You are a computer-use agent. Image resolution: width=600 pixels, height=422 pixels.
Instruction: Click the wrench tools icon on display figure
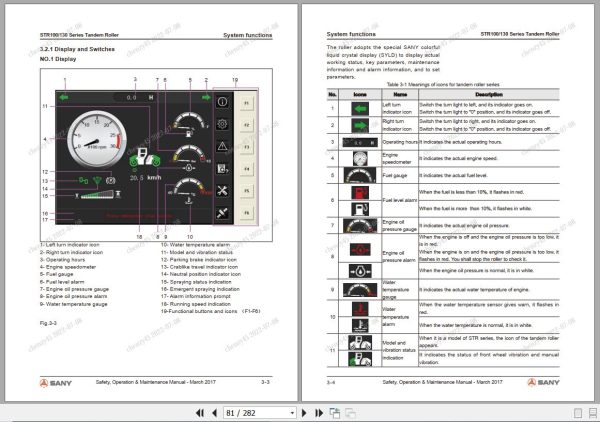[x=222, y=191]
